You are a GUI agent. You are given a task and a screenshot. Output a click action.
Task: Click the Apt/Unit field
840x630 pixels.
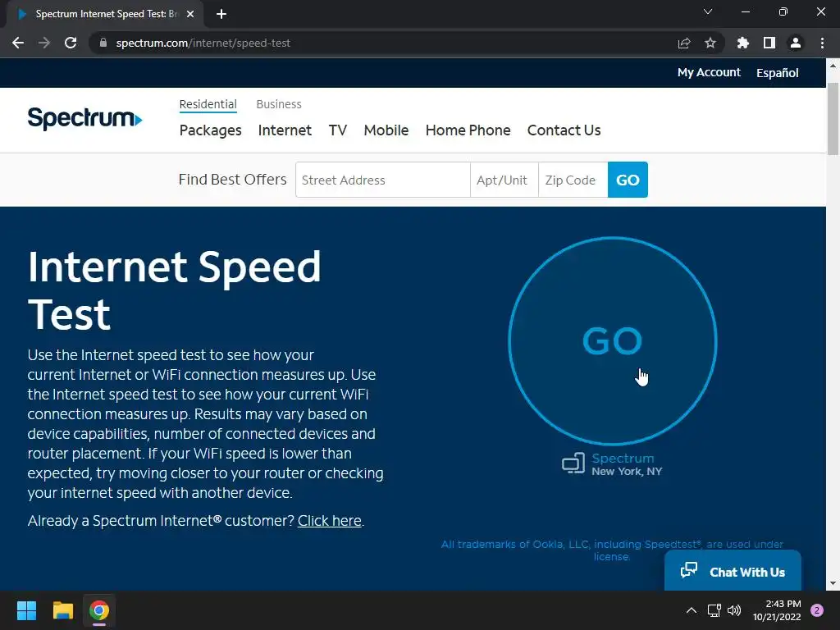click(504, 180)
